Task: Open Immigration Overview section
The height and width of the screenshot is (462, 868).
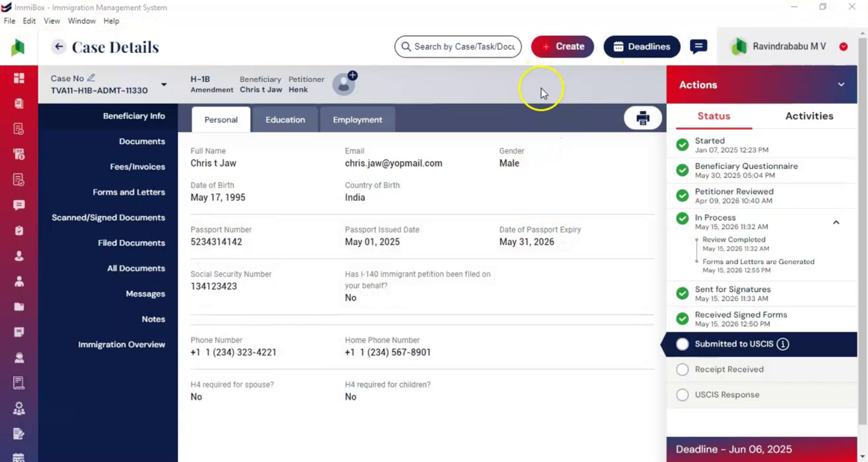Action: pyautogui.click(x=122, y=345)
